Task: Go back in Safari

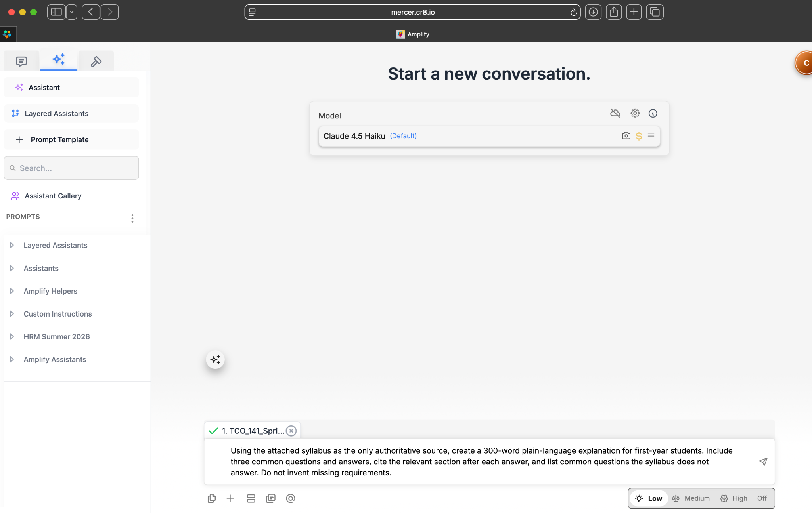Action: point(91,12)
